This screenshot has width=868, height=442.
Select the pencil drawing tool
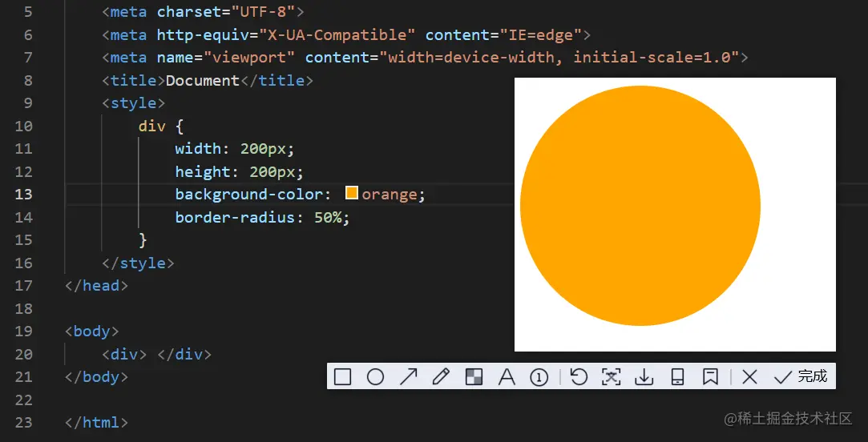(x=441, y=376)
